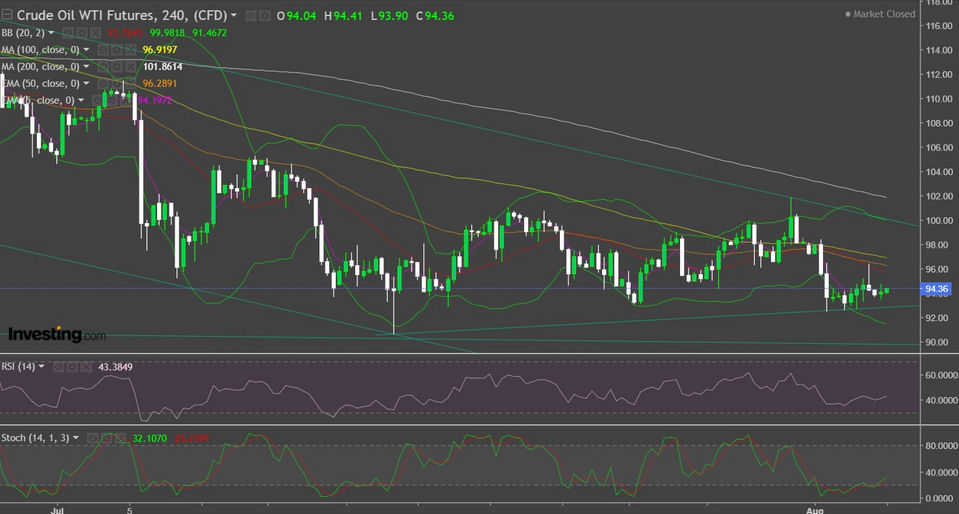
Task: Click the Market Closed status indicator
Action: coord(880,13)
